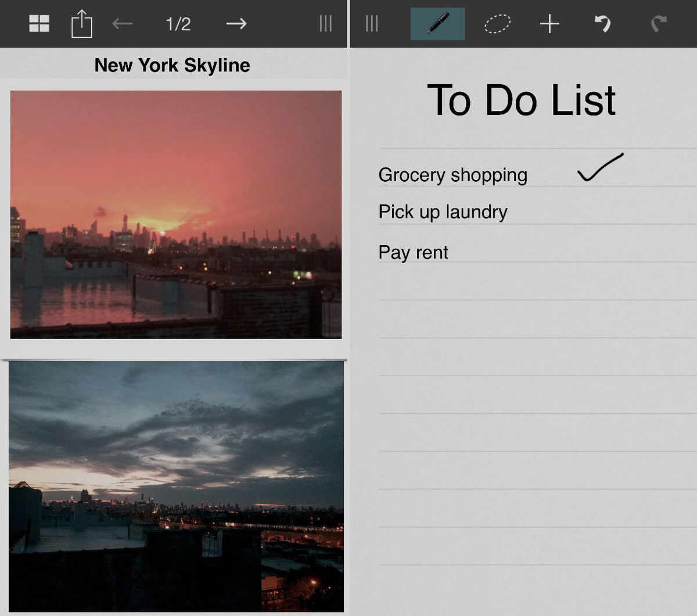Viewport: 697px width, 616px height.
Task: Go to the next page arrow
Action: tap(236, 24)
